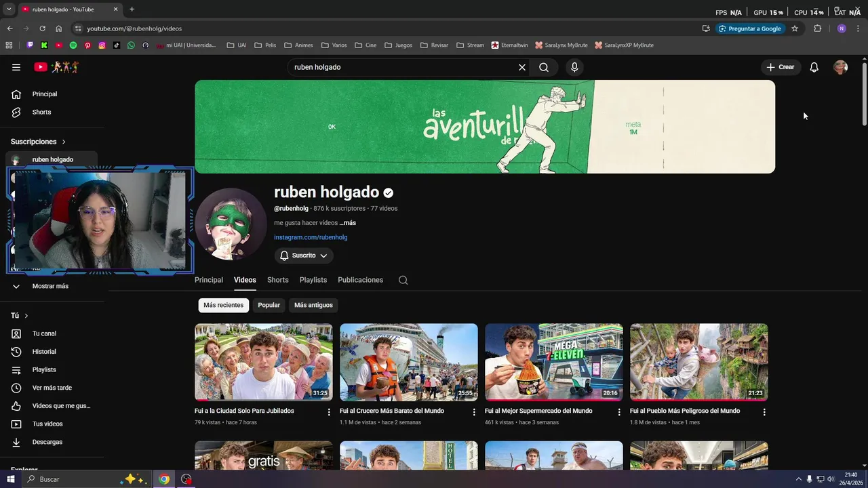Open the Publicaciones channel tab

coord(360,280)
